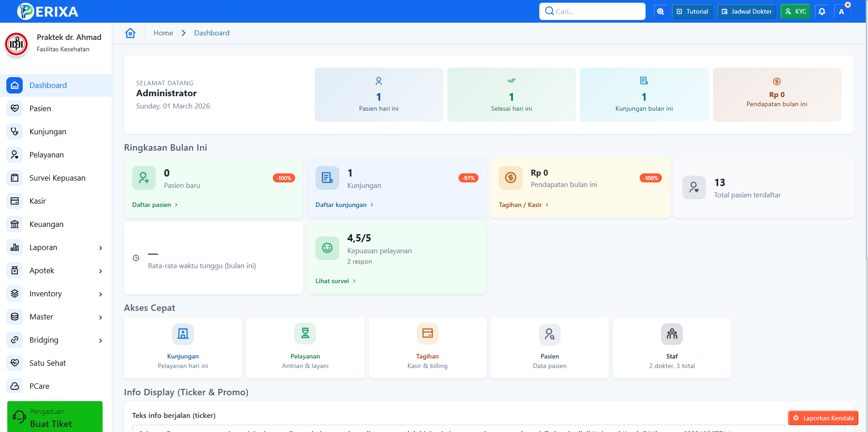Screen dimensions: 868x432
Task: Expand the Bridging menu
Action: (100, 340)
